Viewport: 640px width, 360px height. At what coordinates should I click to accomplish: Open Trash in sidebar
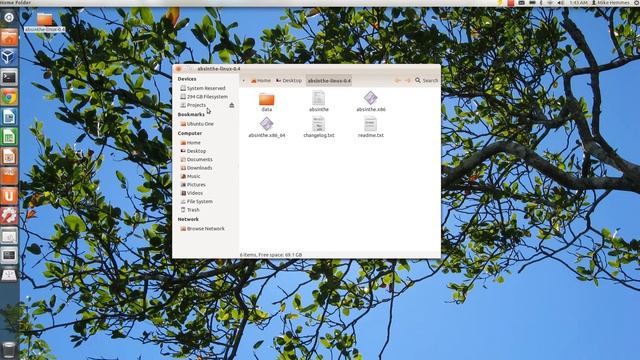pyautogui.click(x=190, y=210)
